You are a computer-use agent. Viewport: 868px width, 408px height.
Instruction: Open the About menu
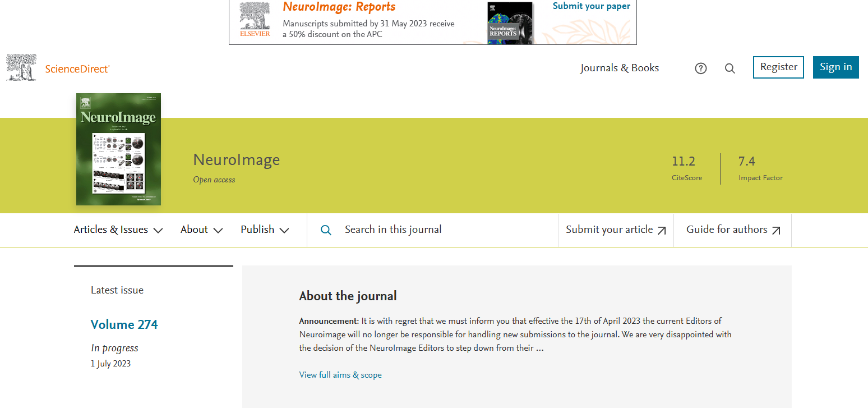(x=202, y=230)
